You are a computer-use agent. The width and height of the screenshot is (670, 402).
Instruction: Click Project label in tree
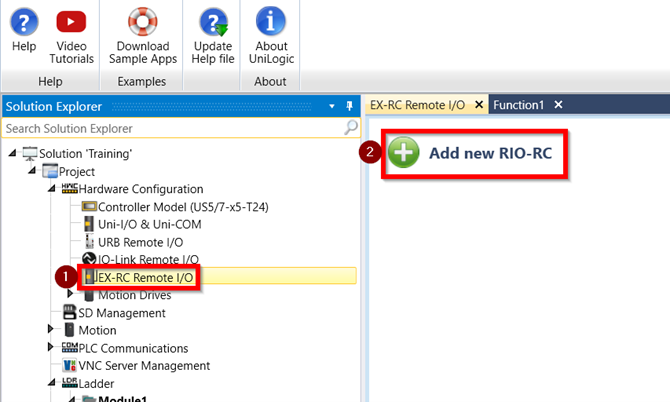coord(76,172)
